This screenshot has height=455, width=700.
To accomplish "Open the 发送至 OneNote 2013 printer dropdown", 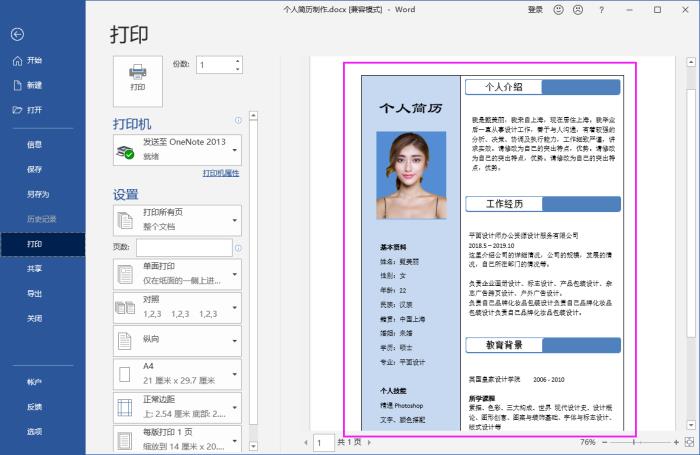I will click(x=177, y=150).
